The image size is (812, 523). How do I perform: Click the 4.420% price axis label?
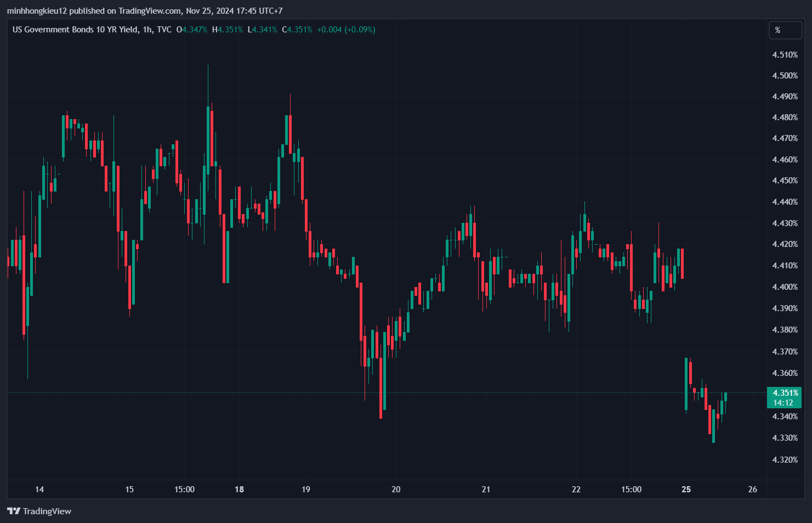(x=785, y=244)
